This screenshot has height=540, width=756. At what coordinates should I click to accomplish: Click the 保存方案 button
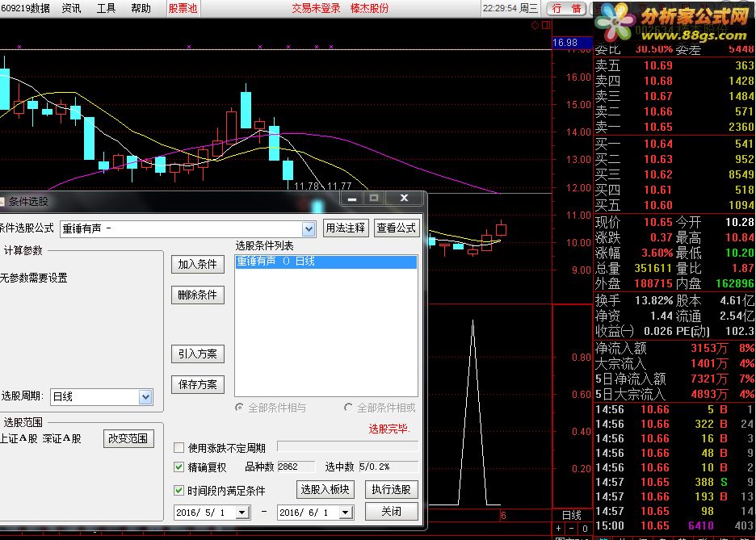[x=198, y=384]
